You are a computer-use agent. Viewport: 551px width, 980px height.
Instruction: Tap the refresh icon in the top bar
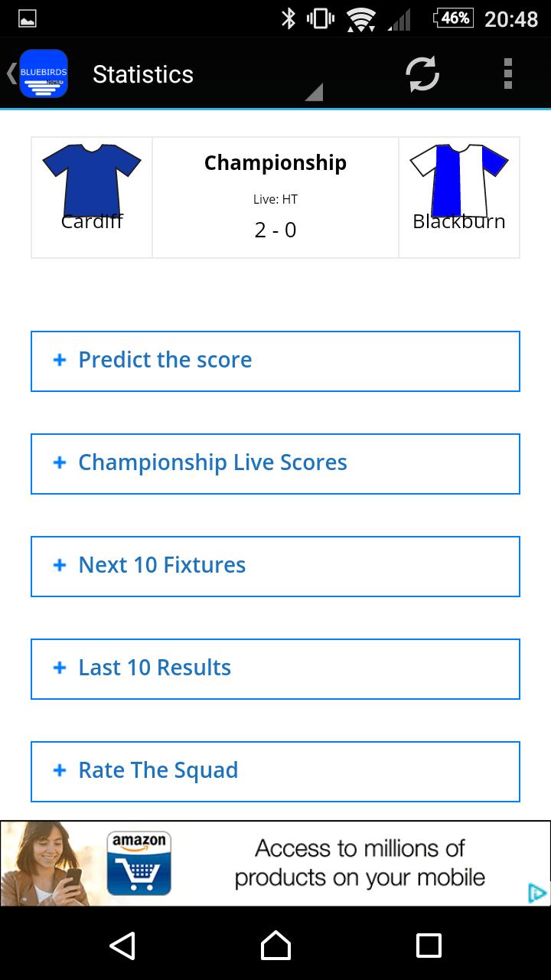pos(422,74)
